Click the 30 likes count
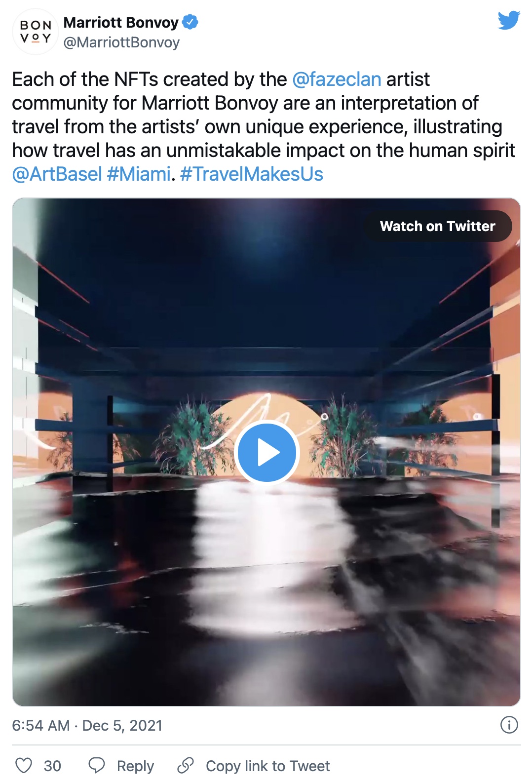Image resolution: width=532 pixels, height=783 pixels. (x=52, y=766)
